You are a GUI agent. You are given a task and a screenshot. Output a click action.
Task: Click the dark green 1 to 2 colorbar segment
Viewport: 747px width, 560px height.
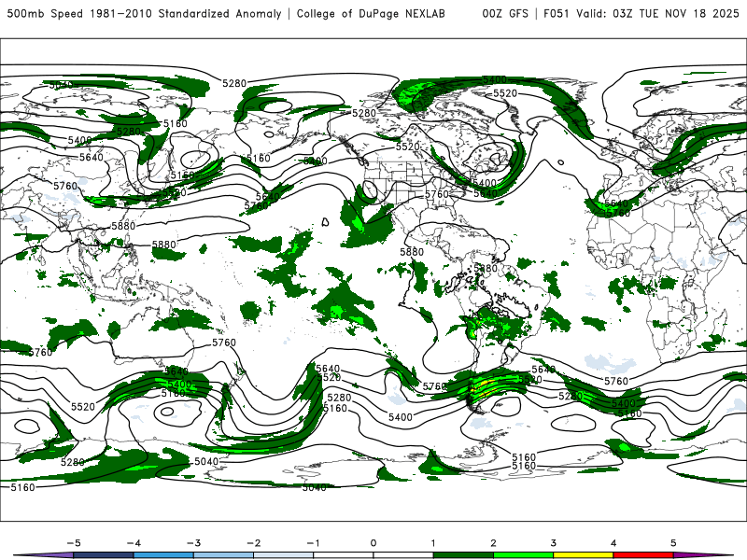pos(463,555)
